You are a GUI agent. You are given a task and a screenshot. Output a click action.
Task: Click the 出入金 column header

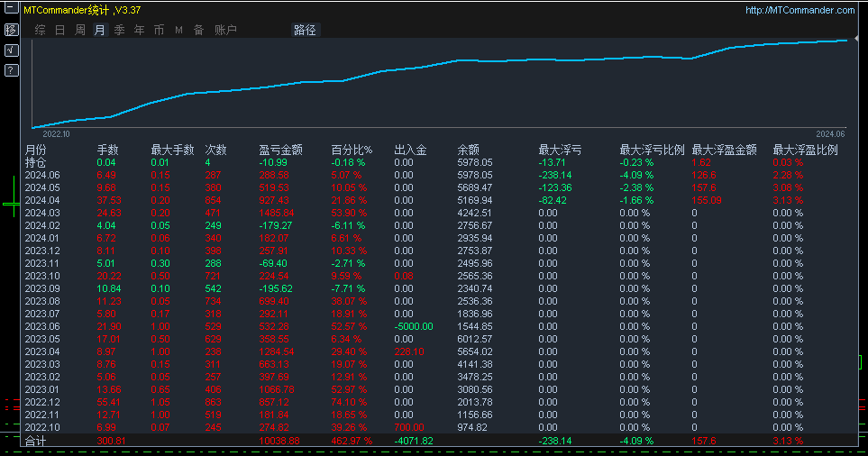[x=410, y=150]
